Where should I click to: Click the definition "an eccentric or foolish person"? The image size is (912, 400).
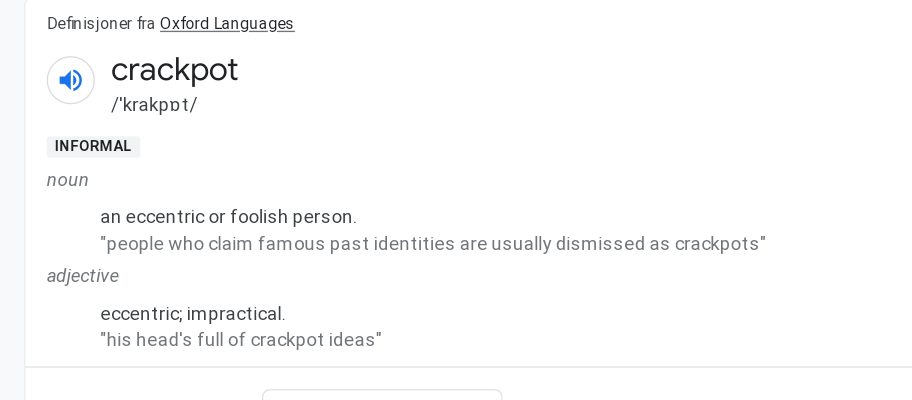(x=228, y=217)
